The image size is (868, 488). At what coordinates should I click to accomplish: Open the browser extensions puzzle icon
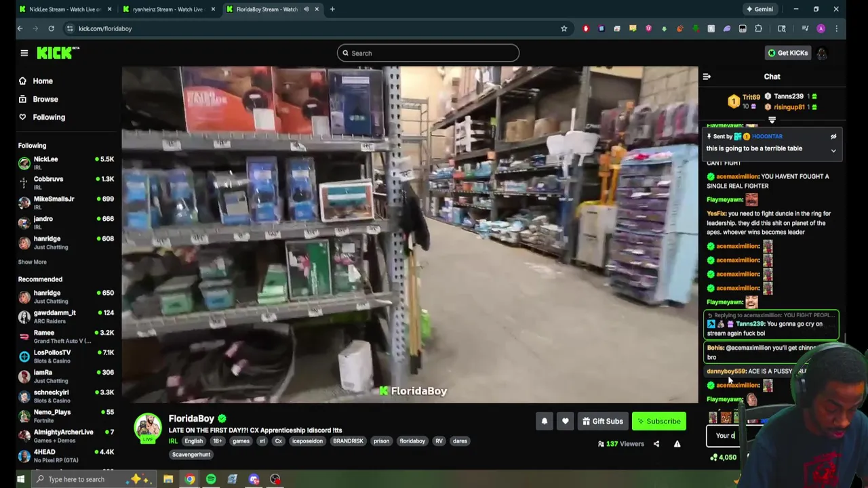tap(758, 28)
